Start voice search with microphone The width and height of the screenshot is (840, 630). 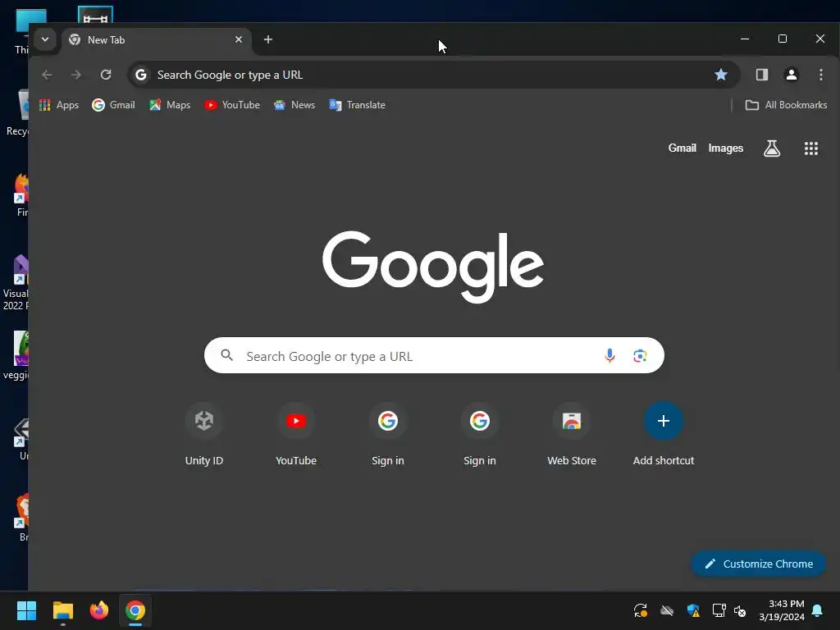click(609, 356)
